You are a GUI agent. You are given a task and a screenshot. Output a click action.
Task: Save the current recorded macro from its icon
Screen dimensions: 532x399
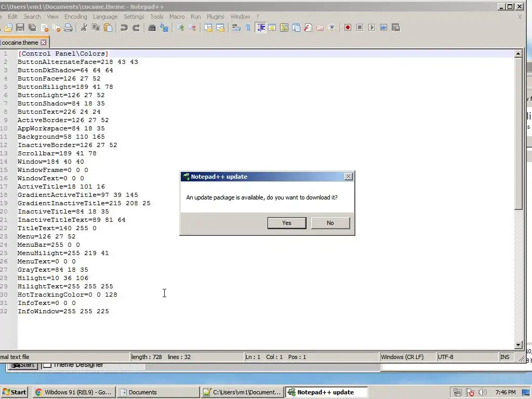tap(395, 28)
